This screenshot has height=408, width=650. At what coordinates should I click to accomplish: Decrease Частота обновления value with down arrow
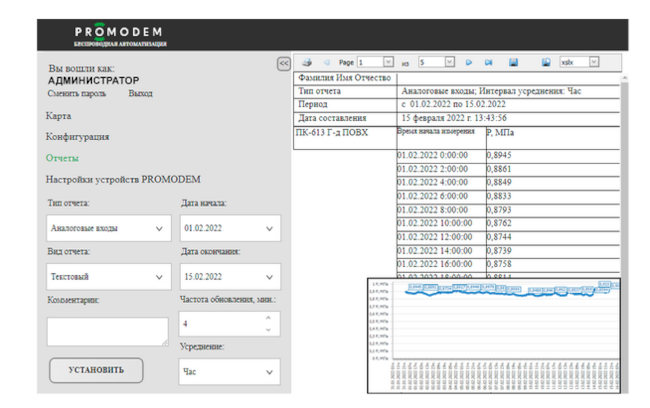tap(268, 330)
